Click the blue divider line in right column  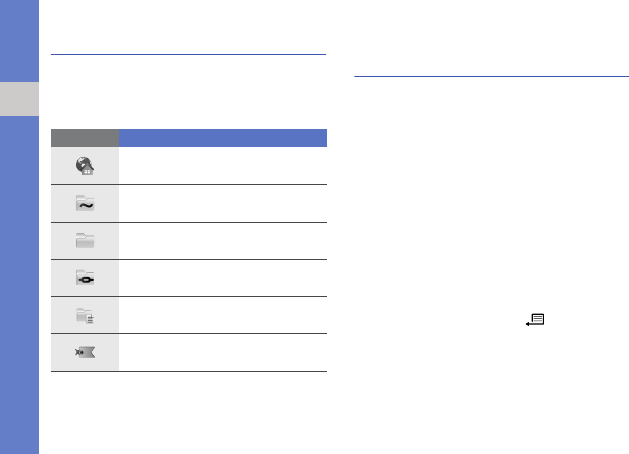tap(491, 75)
